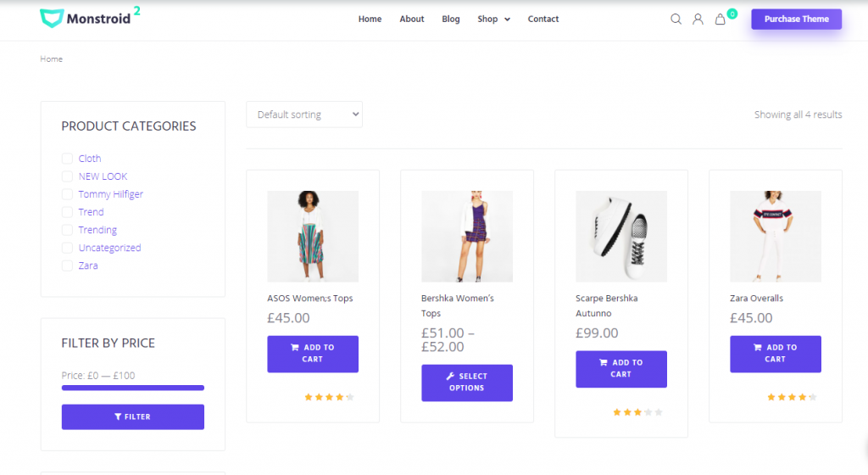868x475 pixels.
Task: Tick the Zara category checkbox
Action: (x=67, y=265)
